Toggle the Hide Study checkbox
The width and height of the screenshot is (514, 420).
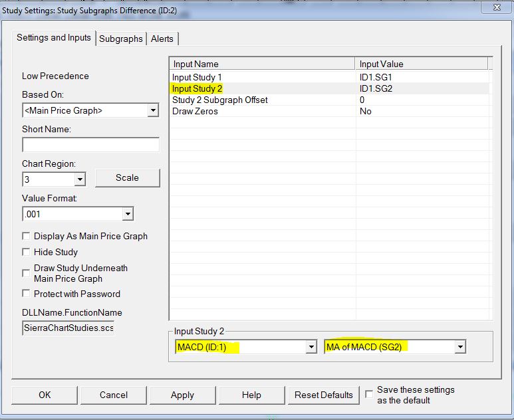pyautogui.click(x=26, y=252)
